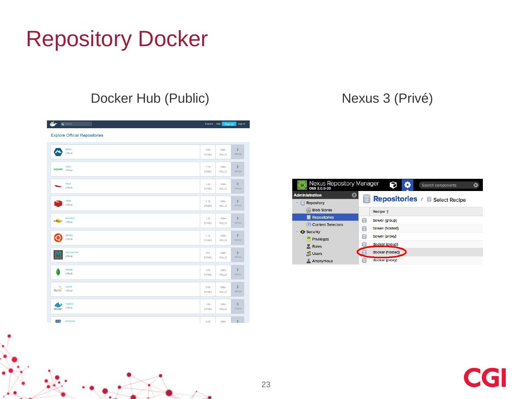Select Blob Stores in Nexus sidebar
This screenshot has width=532, height=399.
[x=322, y=210]
